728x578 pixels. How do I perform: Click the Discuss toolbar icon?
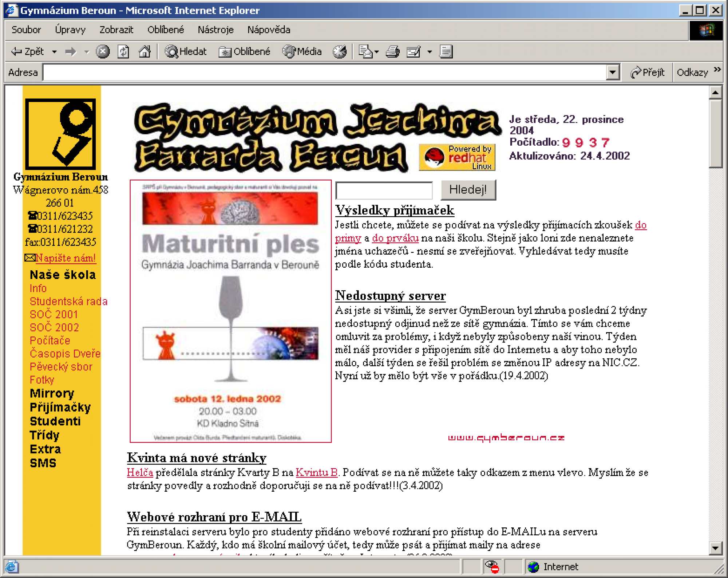click(446, 51)
